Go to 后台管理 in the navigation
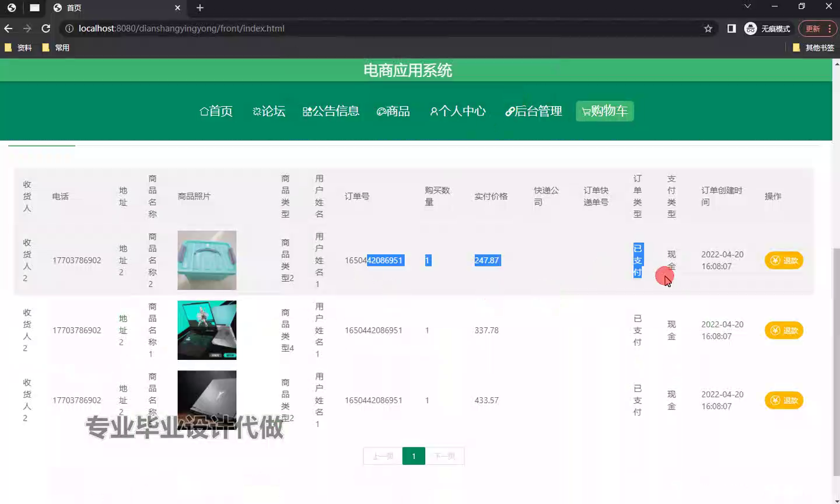840x504 pixels. [534, 111]
